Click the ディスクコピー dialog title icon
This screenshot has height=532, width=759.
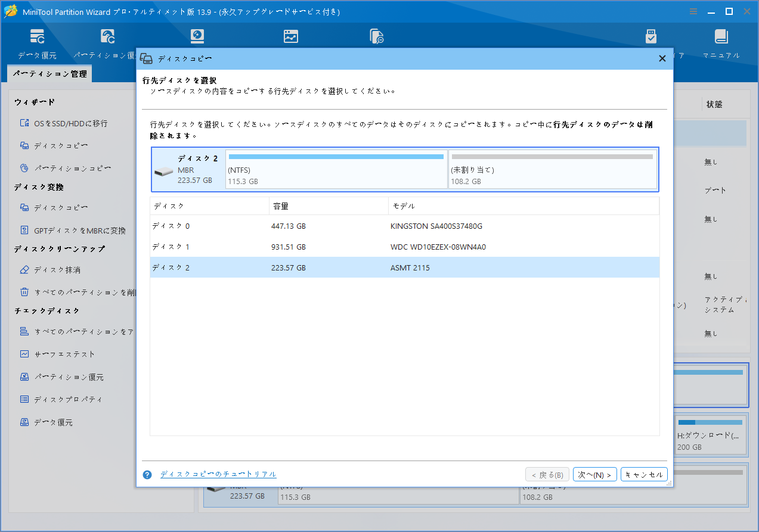(146, 58)
